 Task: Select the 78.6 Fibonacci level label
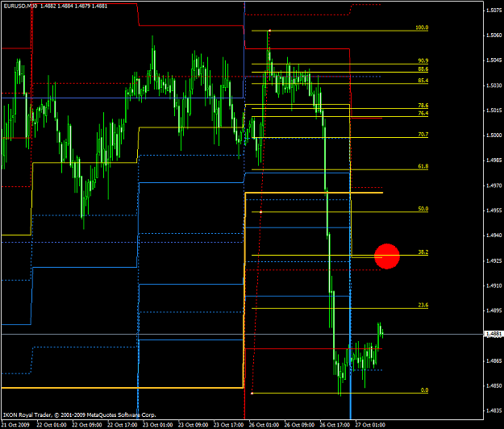tap(423, 105)
